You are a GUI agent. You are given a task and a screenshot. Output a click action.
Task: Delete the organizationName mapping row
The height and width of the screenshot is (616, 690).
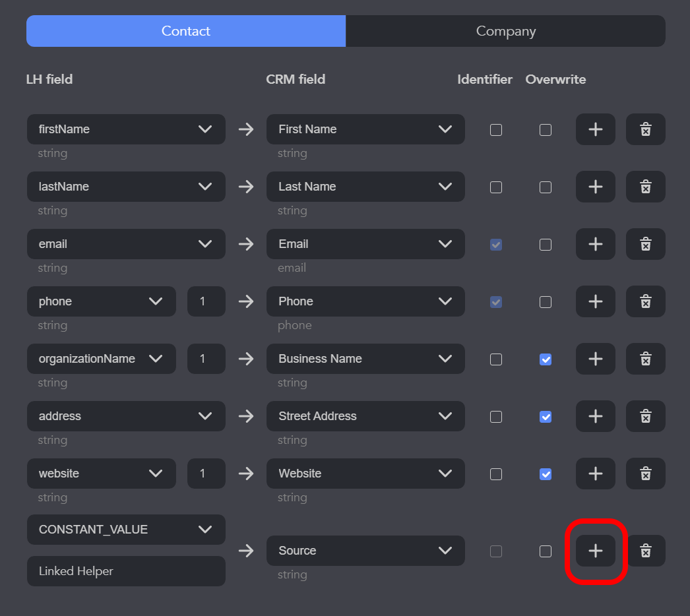646,359
